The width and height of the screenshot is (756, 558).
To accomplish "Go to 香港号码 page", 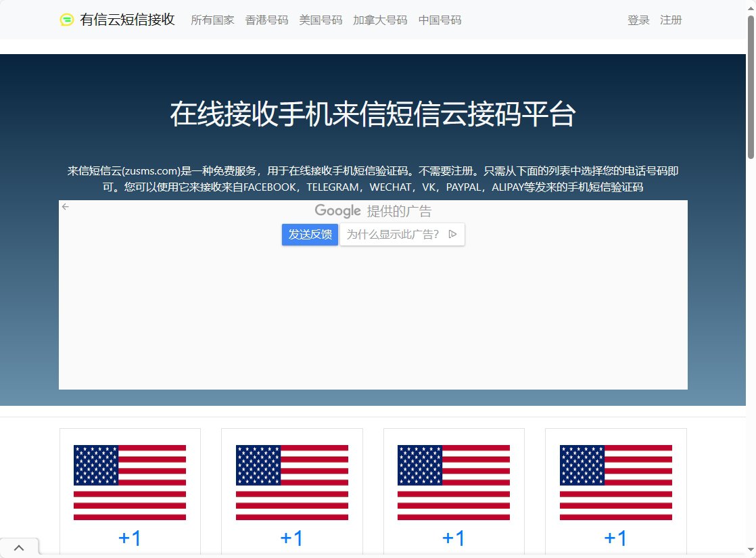I will coord(266,20).
